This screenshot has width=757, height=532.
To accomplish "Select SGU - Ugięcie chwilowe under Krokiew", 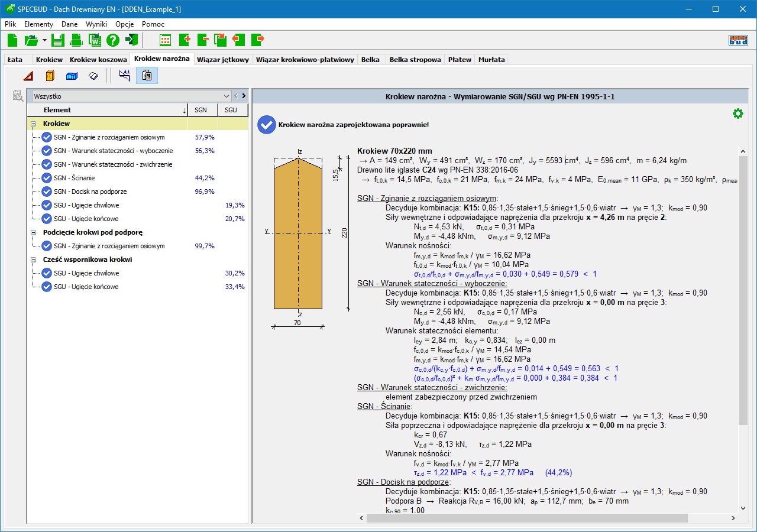I will pyautogui.click(x=86, y=205).
